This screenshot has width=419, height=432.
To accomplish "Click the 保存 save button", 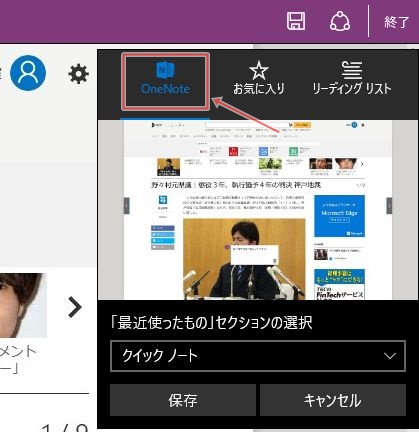I will (x=183, y=400).
